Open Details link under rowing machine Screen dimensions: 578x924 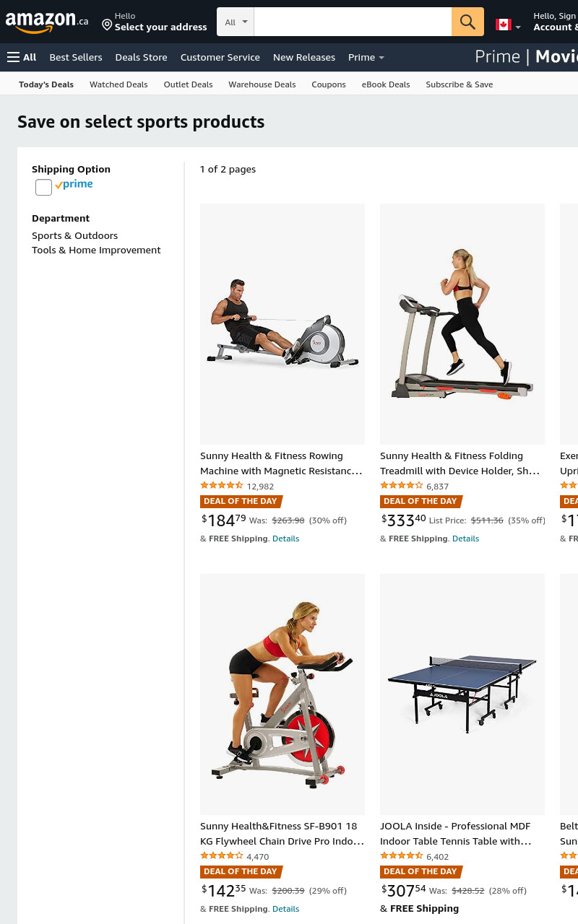[x=285, y=539]
